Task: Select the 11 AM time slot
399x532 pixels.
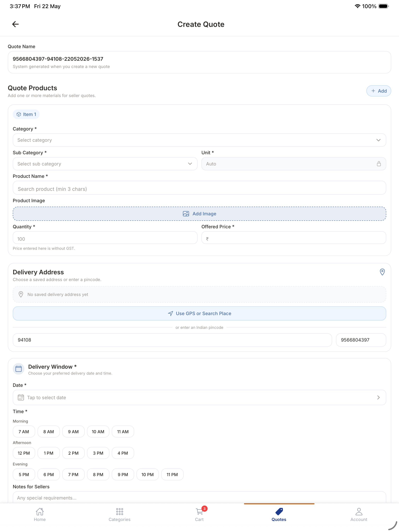Action: coord(123,432)
